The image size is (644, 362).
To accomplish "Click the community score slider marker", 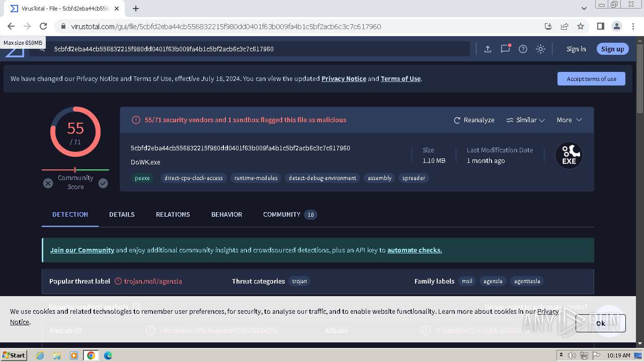I will (75, 170).
